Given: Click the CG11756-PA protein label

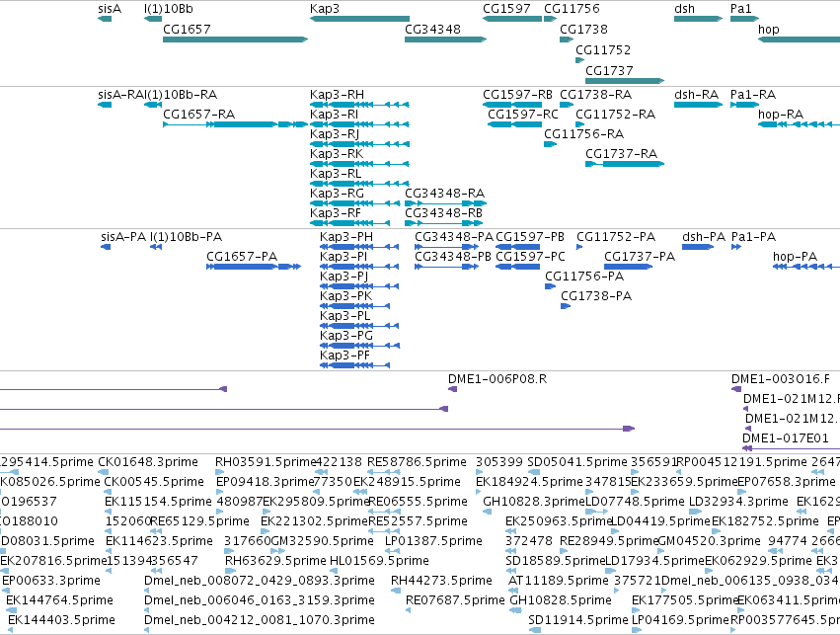Looking at the screenshot, I should click(584, 277).
